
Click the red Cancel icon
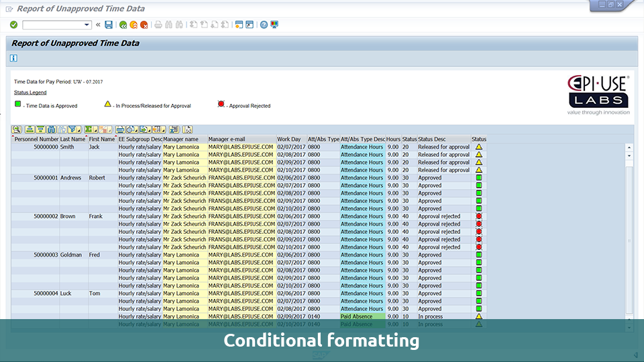coord(144,25)
